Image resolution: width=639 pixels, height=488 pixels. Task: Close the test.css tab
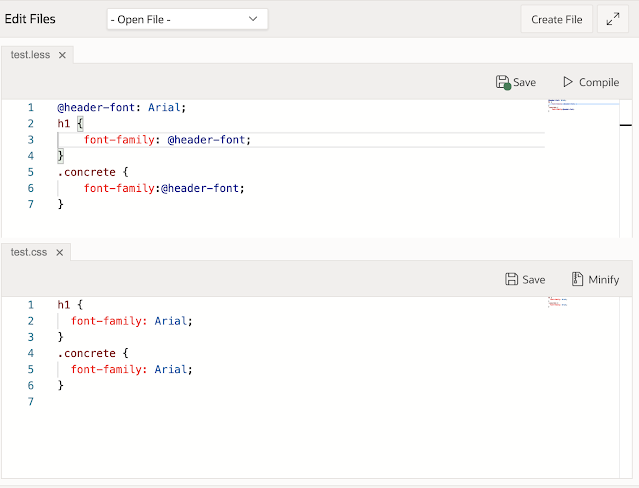point(59,253)
